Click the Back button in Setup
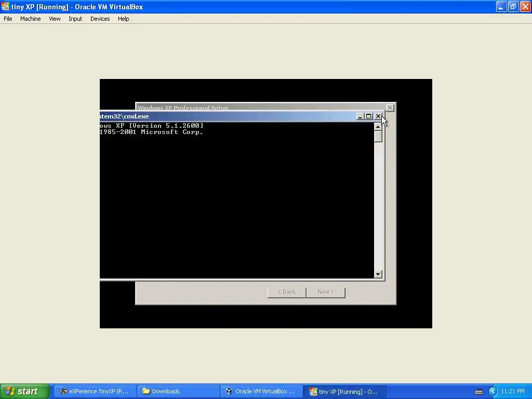532x399 pixels. [x=287, y=292]
